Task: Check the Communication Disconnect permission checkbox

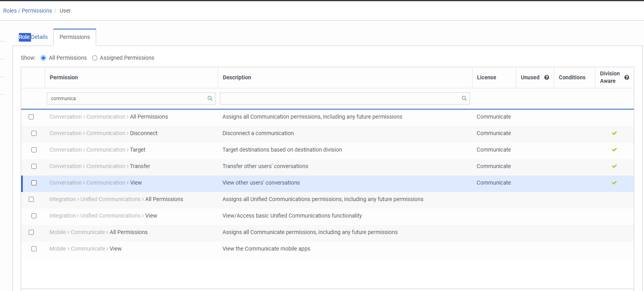Action: (34, 134)
